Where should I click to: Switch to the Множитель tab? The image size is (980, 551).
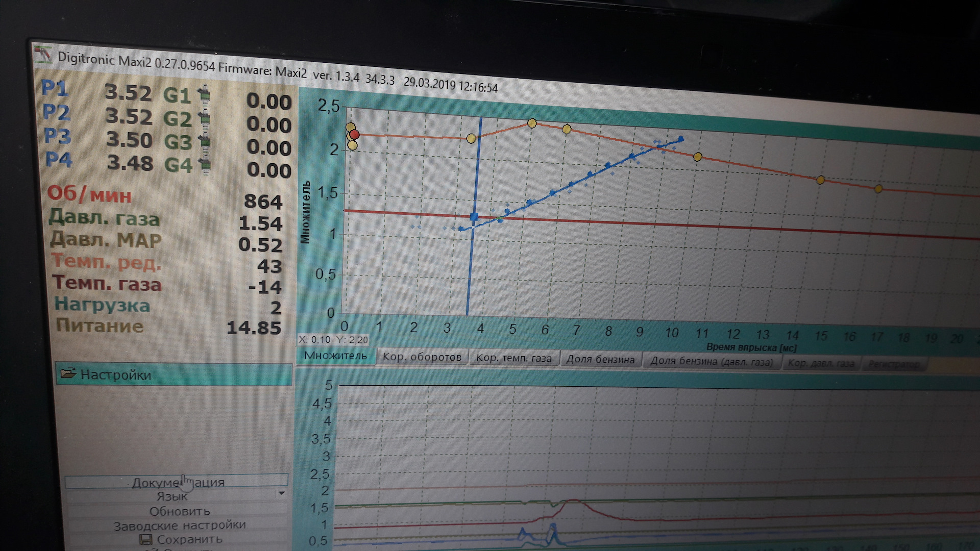(336, 356)
